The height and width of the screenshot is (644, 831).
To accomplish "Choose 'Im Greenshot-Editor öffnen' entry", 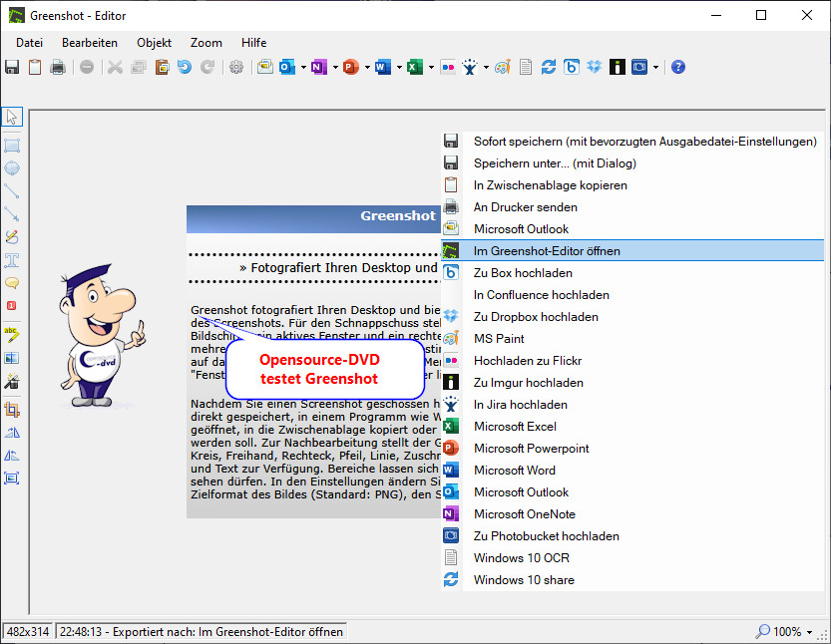I will pos(547,251).
